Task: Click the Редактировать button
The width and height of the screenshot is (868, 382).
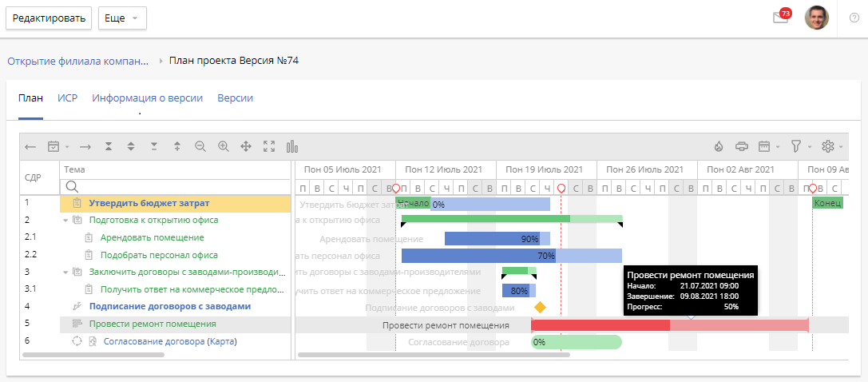Action: (x=49, y=18)
